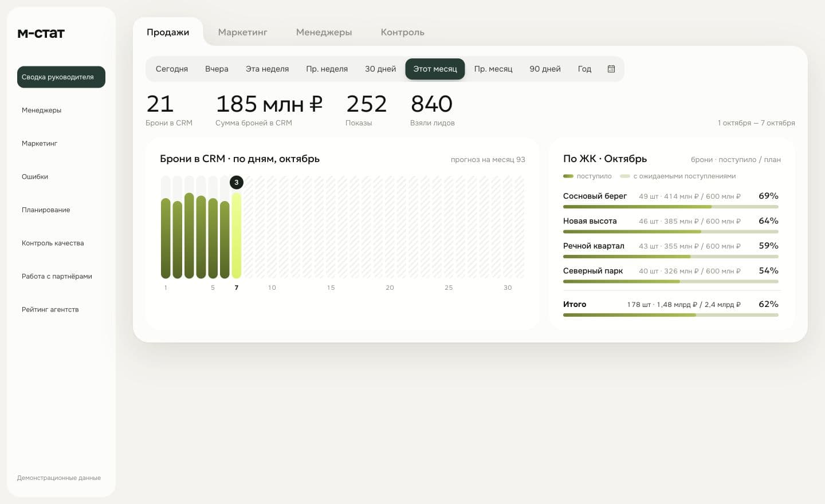Click the М-СТАТ logo
The image size is (825, 504).
click(41, 33)
